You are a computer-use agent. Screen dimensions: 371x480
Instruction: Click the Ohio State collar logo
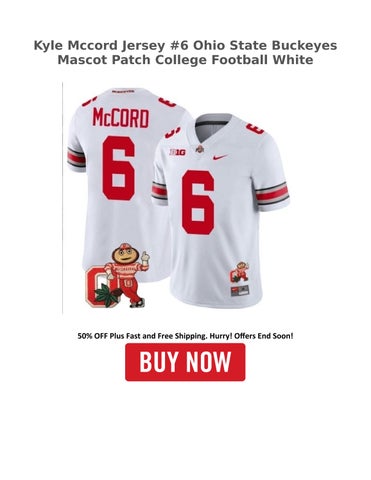tap(199, 150)
